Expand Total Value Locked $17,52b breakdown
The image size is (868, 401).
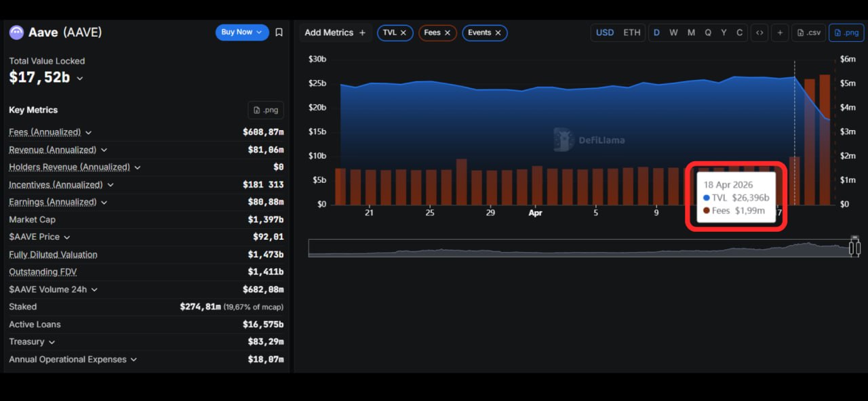click(x=80, y=78)
